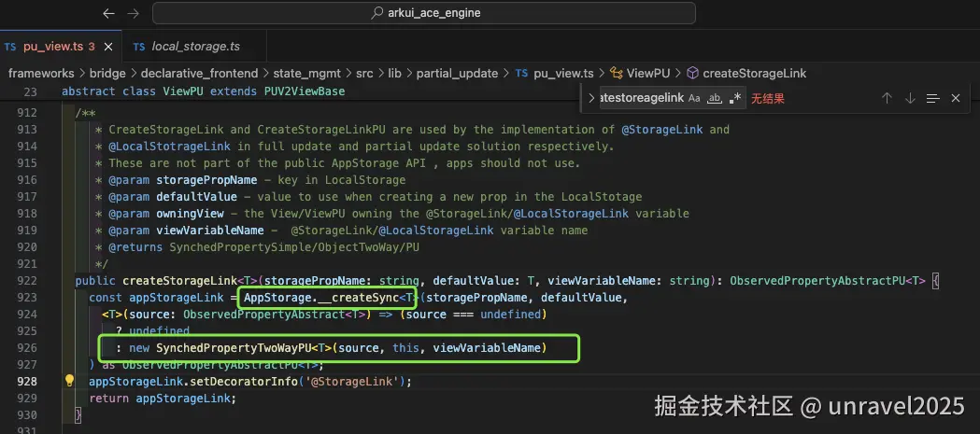Select state_mgmt breadcrumb segment
The width and height of the screenshot is (980, 434).
click(306, 73)
